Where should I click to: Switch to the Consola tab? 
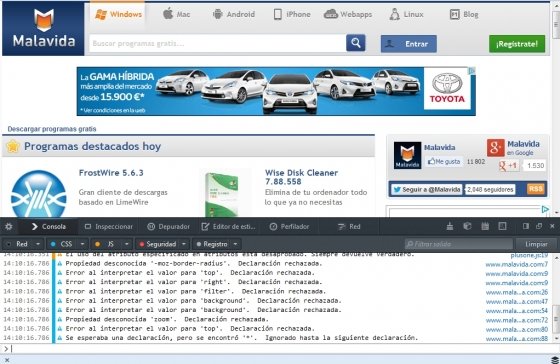(x=48, y=226)
